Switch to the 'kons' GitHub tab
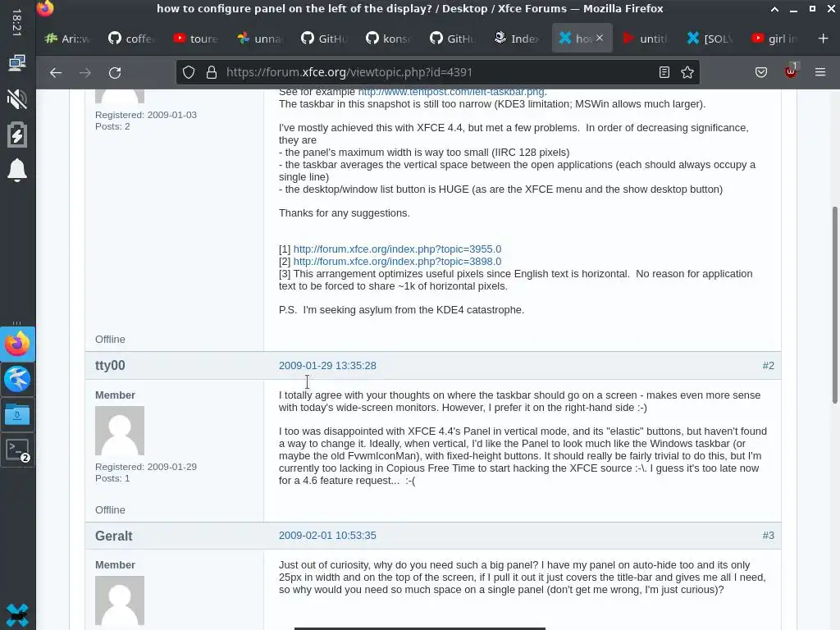 (x=389, y=38)
